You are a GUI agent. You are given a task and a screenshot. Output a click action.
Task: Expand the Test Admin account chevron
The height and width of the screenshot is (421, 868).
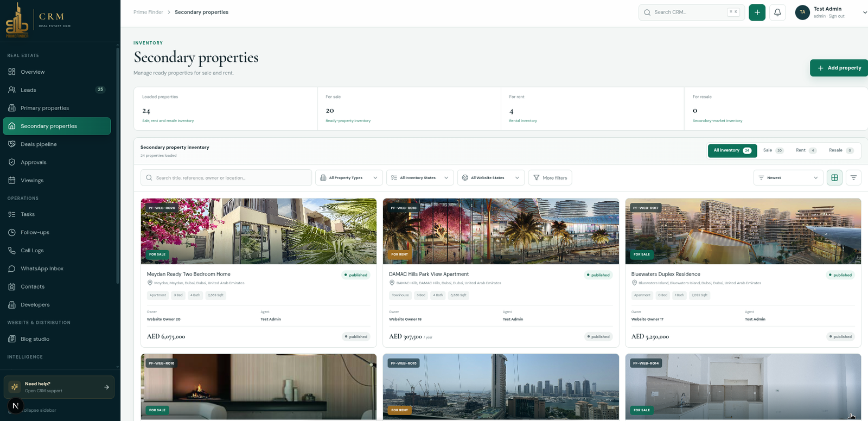tap(865, 12)
